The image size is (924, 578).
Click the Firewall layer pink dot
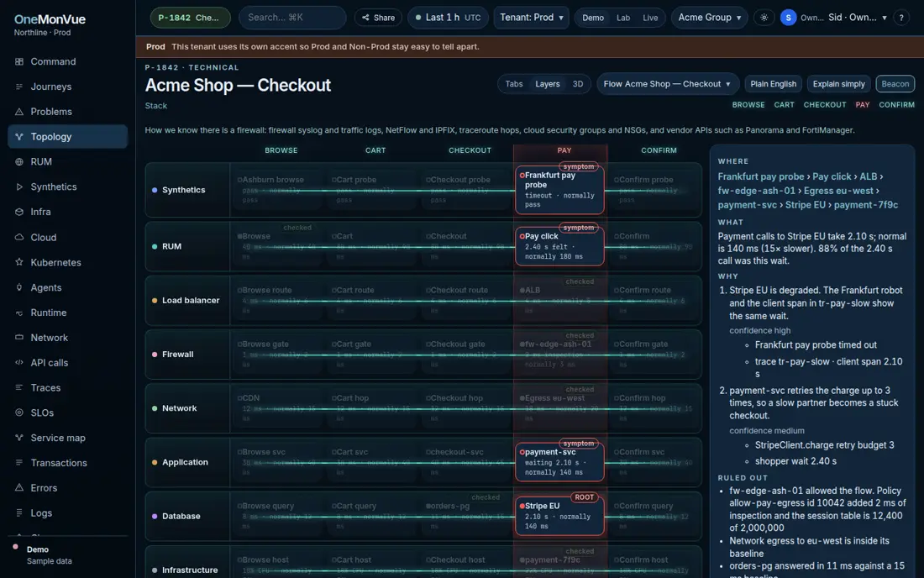coord(155,354)
